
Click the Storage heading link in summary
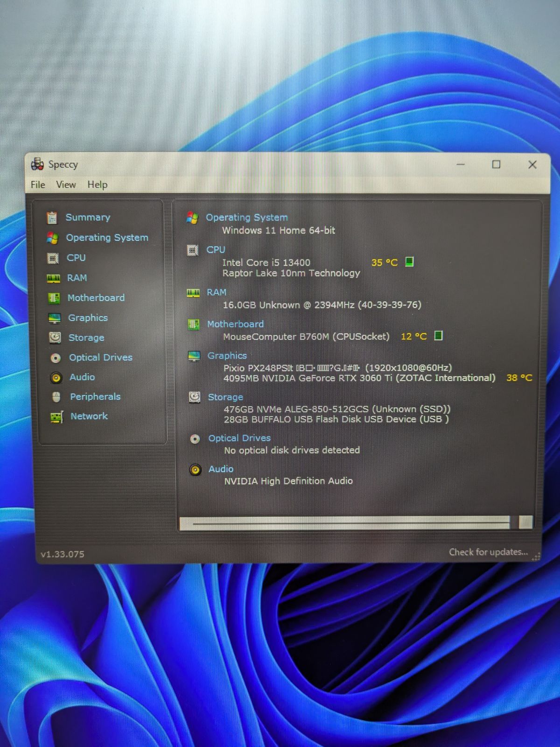[x=225, y=397]
